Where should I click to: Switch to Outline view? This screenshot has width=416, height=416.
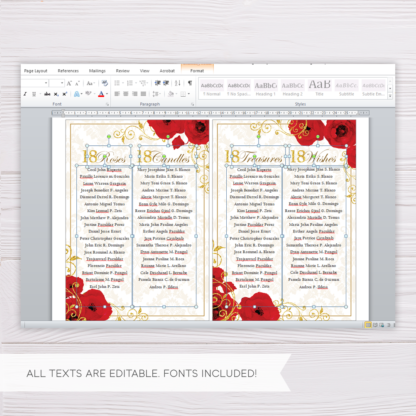(x=388, y=325)
